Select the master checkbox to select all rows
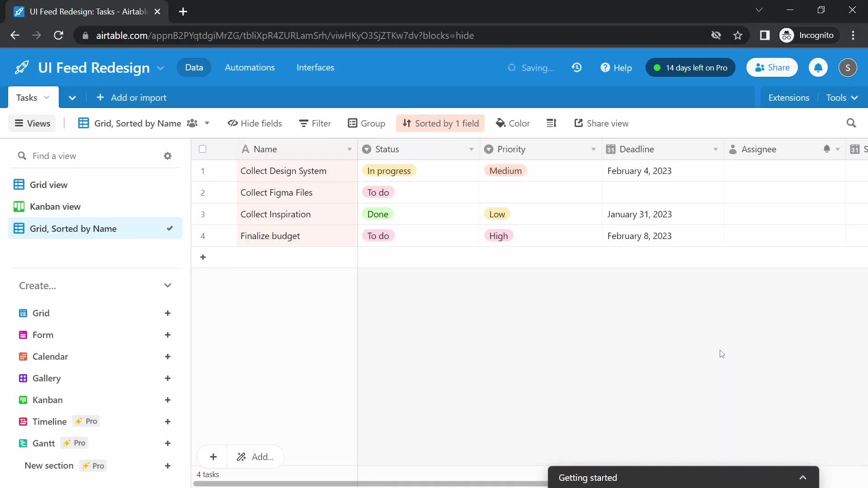 pos(203,149)
